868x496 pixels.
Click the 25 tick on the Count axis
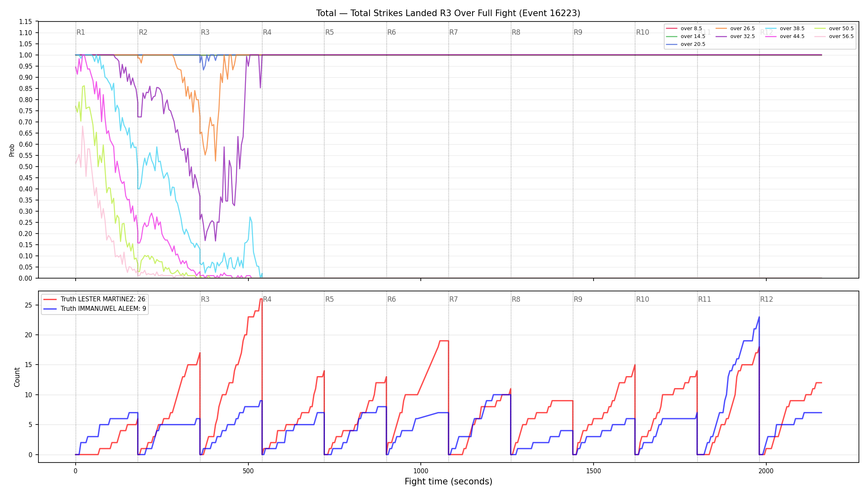click(x=29, y=305)
